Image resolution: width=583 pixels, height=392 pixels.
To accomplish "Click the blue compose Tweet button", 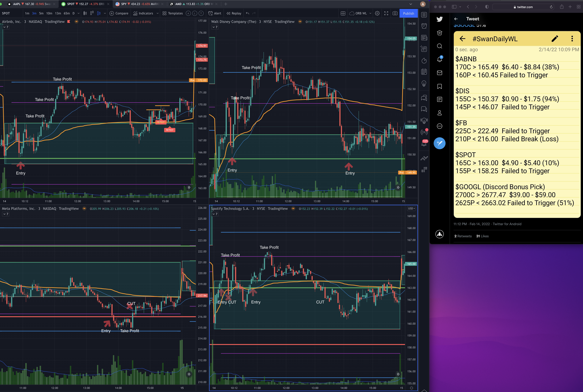I will 439,143.
